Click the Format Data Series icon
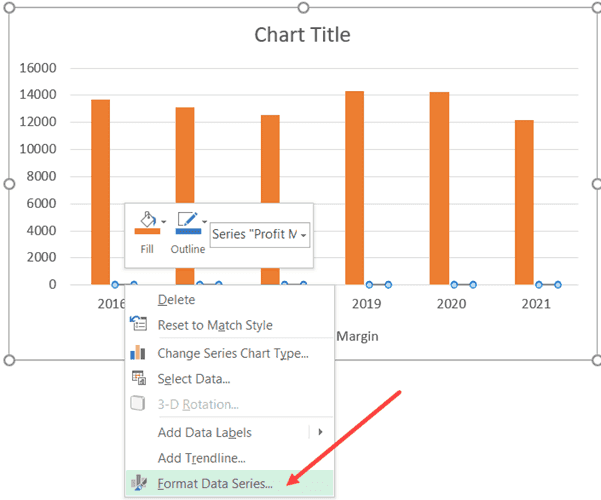Viewport: 601px width, 500px height. 139,484
